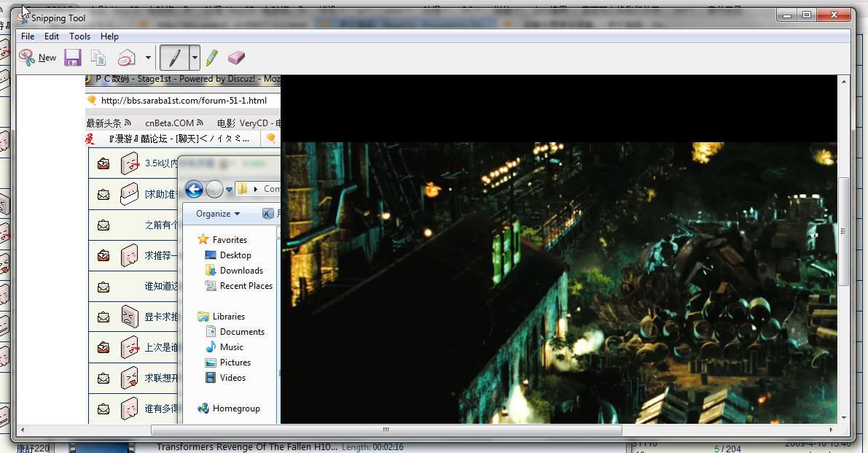Screen dimensions: 868x453
Task: Click the vertical scrollbar thumb
Action: [844, 231]
